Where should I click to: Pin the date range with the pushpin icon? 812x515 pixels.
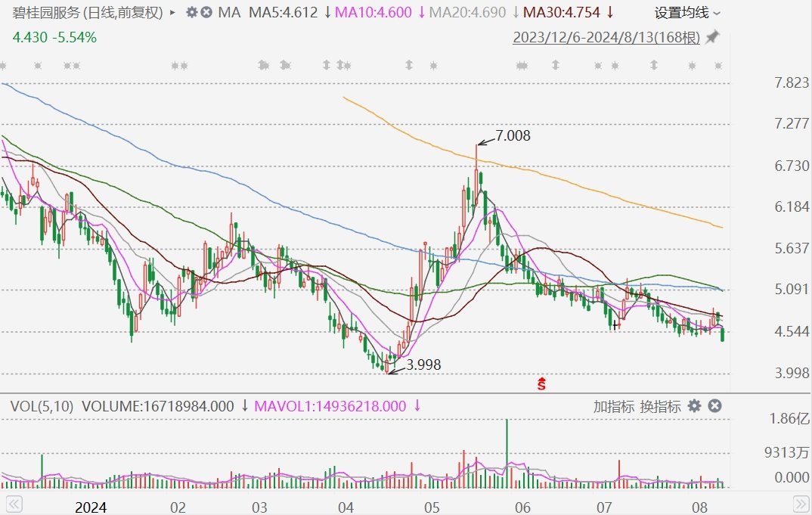point(713,37)
